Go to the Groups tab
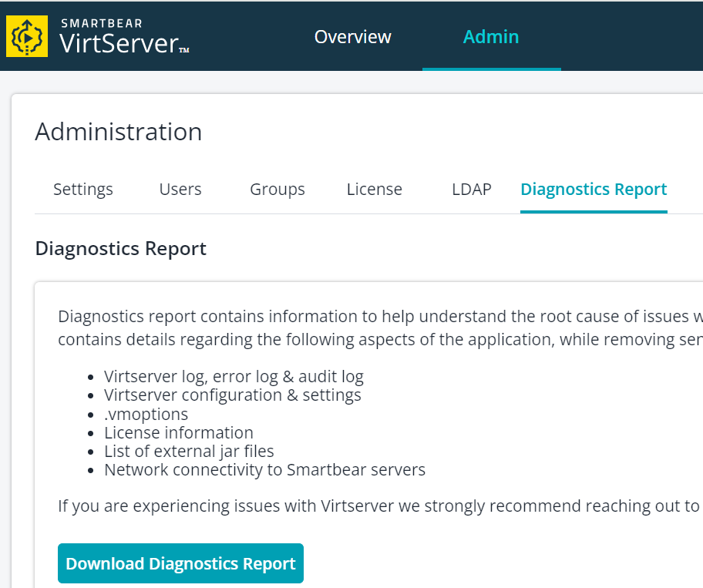Viewport: 703px width, 588px height. coord(277,189)
